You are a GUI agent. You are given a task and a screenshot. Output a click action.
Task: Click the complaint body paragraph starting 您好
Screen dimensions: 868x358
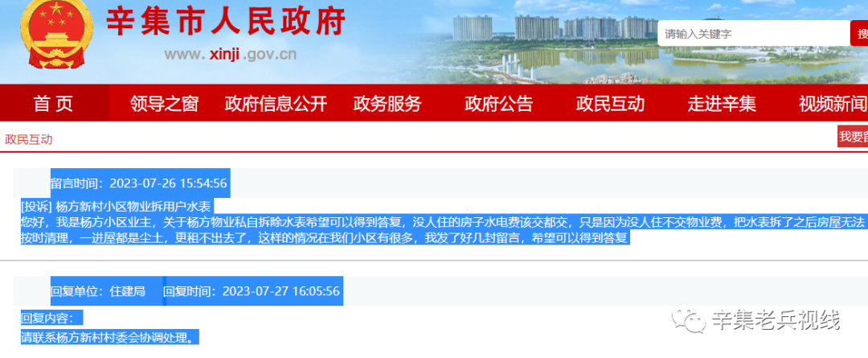(442, 230)
